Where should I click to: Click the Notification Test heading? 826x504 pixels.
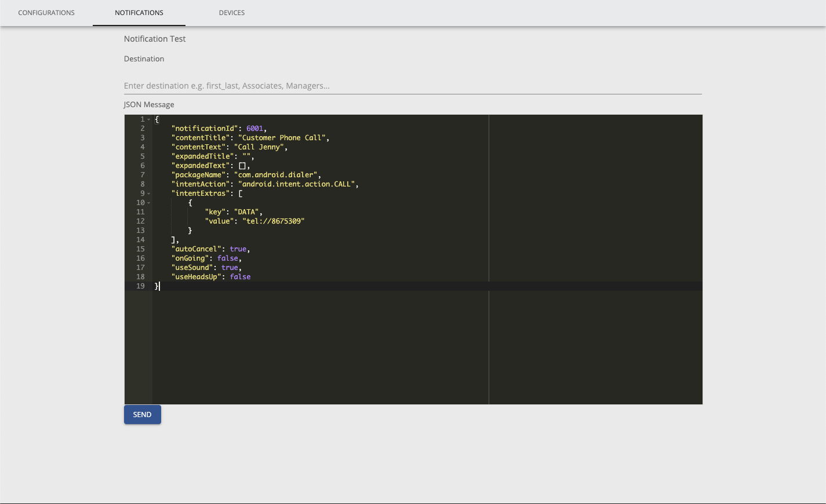(x=155, y=39)
